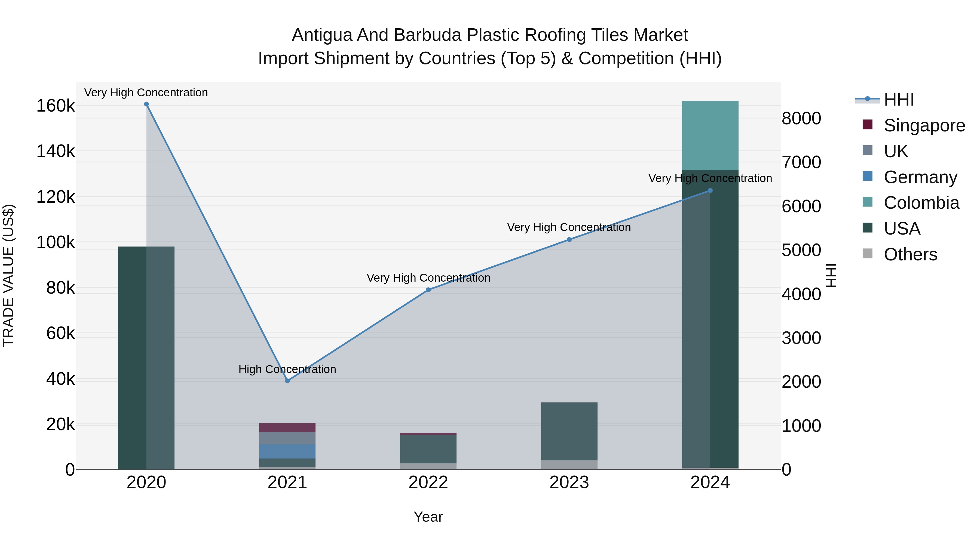Click the 'Very High Concentration' label above 2020
This screenshot has width=980, height=551.
coord(146,93)
